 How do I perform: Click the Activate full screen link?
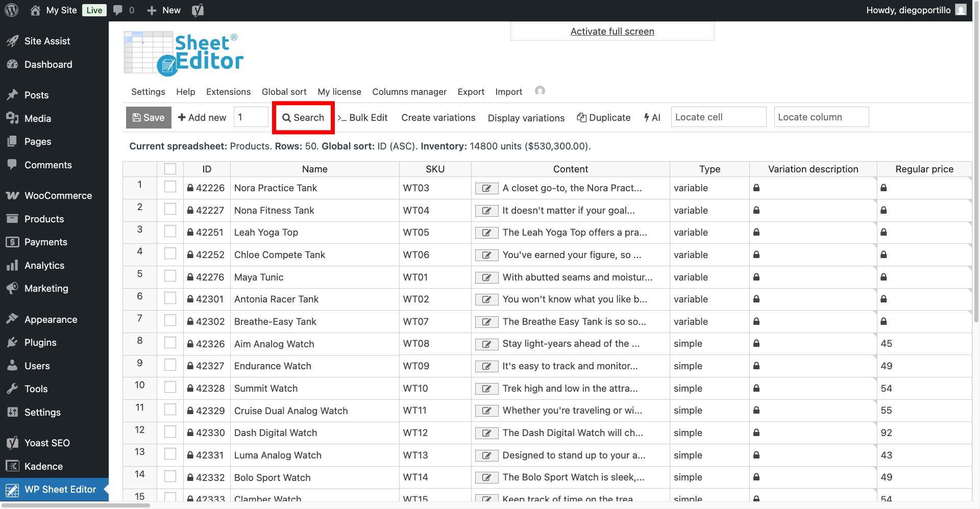tap(612, 32)
